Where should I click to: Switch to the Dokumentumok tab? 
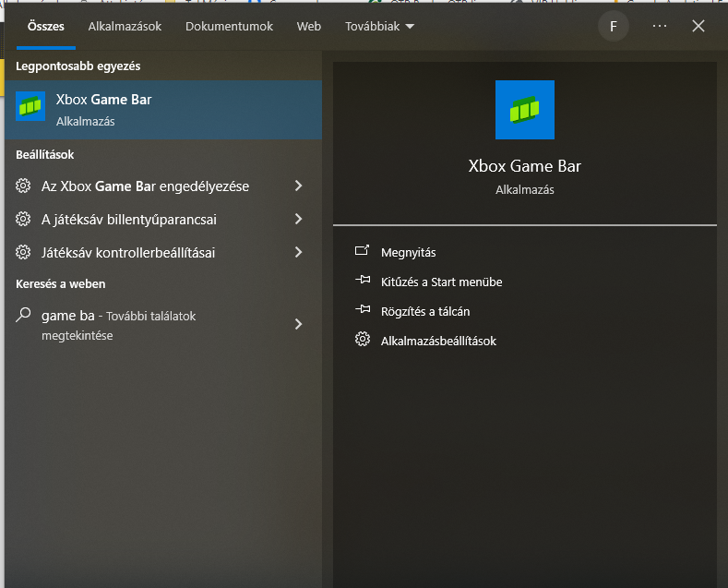230,27
